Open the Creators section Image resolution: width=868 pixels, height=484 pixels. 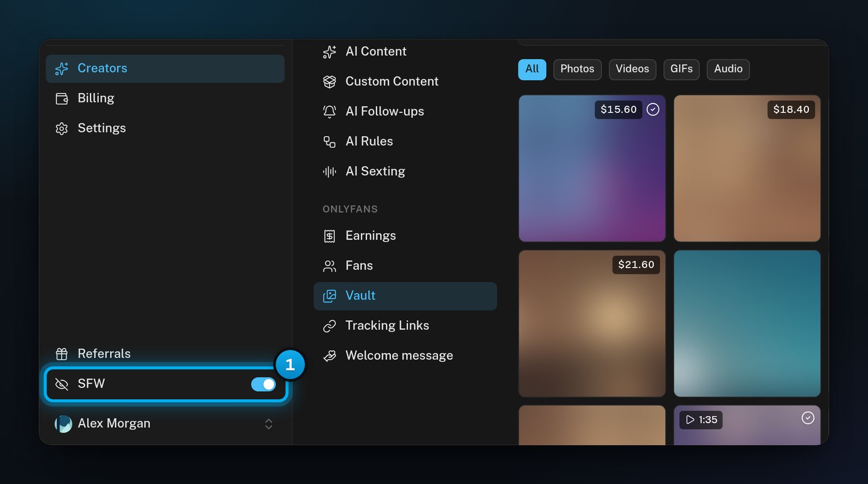pos(165,68)
